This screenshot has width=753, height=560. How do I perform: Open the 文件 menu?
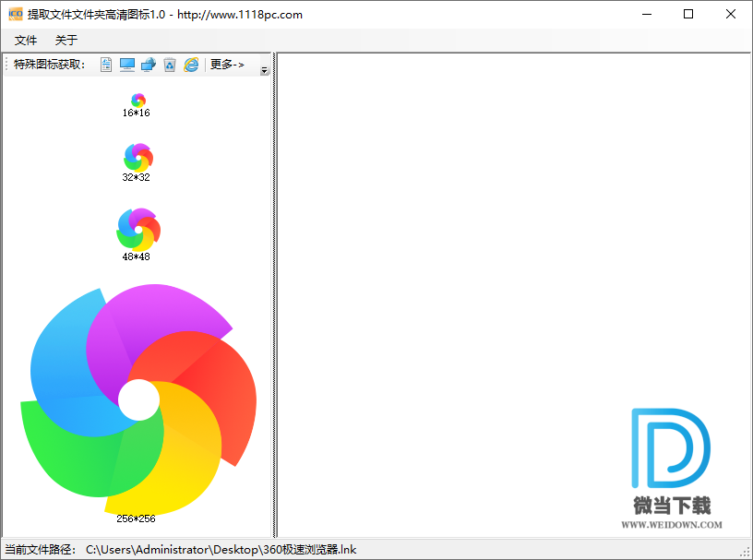pyautogui.click(x=26, y=41)
